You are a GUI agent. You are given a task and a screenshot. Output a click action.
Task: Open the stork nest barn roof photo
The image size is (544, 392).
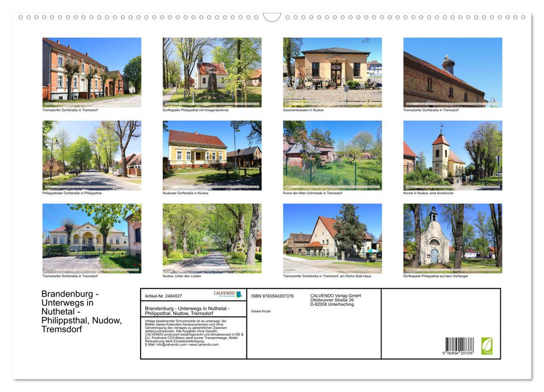(453, 72)
